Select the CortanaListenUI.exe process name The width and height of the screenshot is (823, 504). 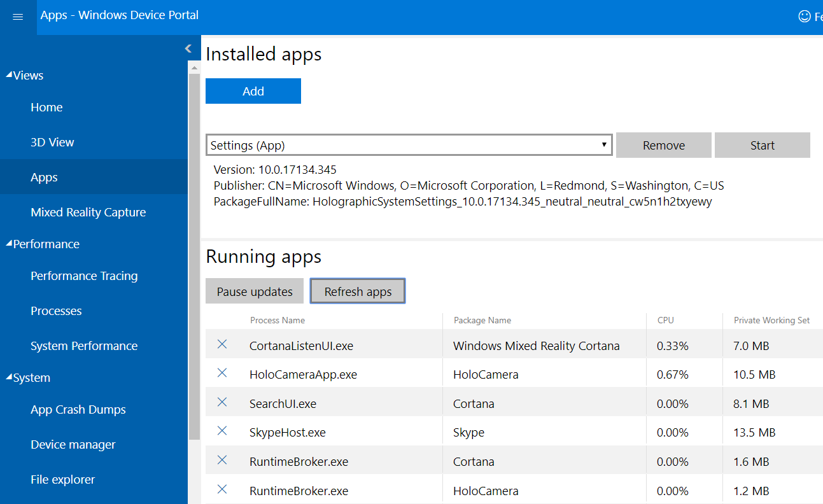tap(301, 346)
